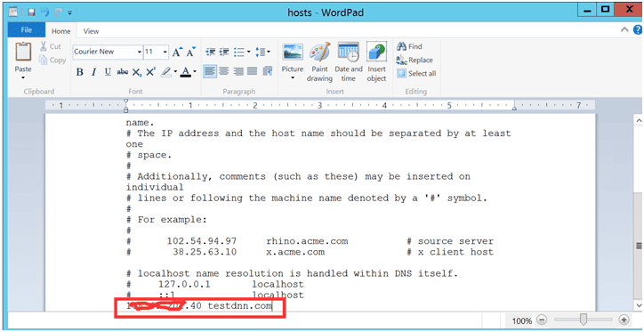644x332 pixels.
Task: Grow the font size
Action: point(177,52)
